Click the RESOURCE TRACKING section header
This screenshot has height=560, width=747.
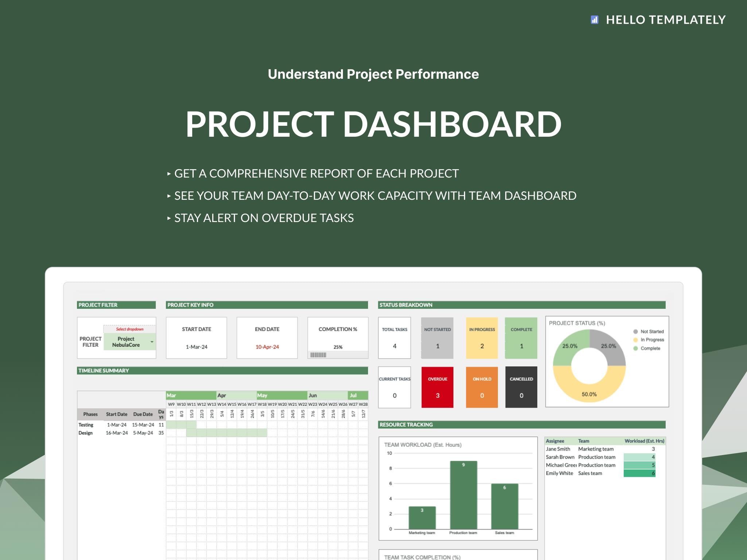406,424
